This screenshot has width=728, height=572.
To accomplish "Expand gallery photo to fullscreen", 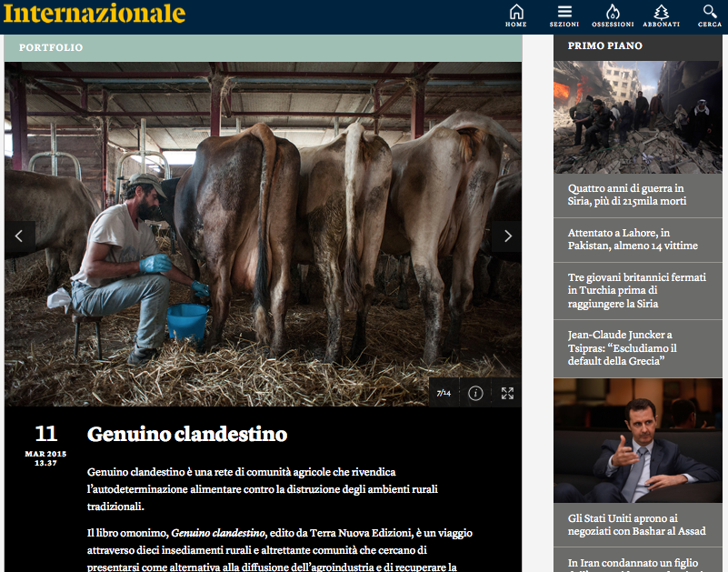I will pos(507,393).
